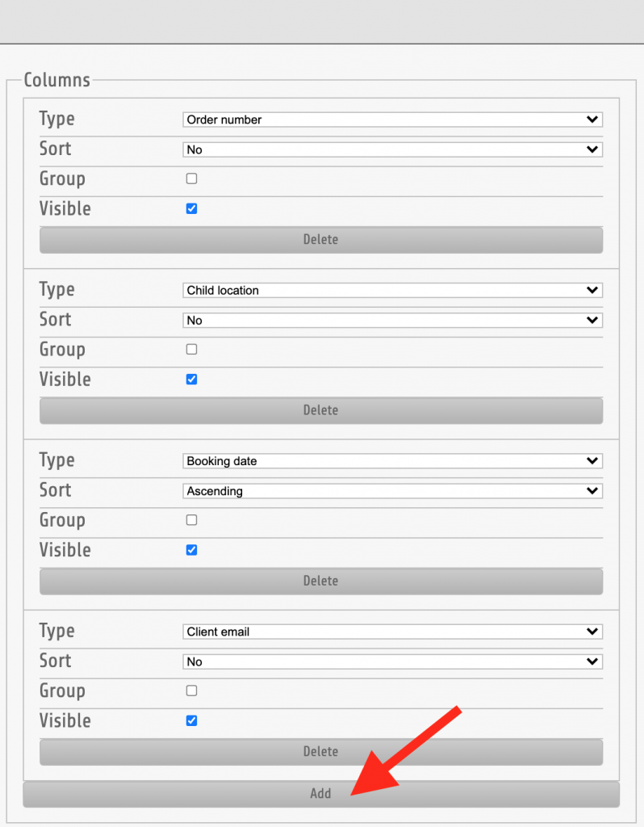Screen dimensions: 644x827
Task: Uncheck Visible for the Client email column
Action: pyautogui.click(x=192, y=721)
